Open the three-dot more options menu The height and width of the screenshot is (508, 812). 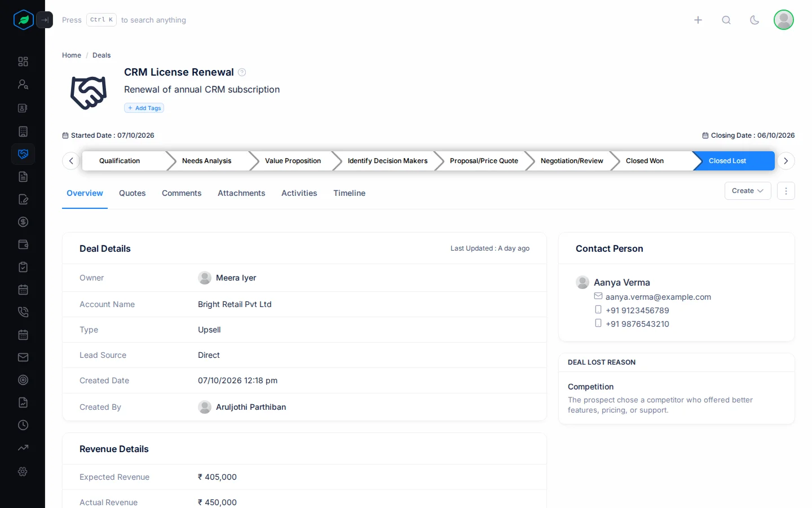(786, 191)
